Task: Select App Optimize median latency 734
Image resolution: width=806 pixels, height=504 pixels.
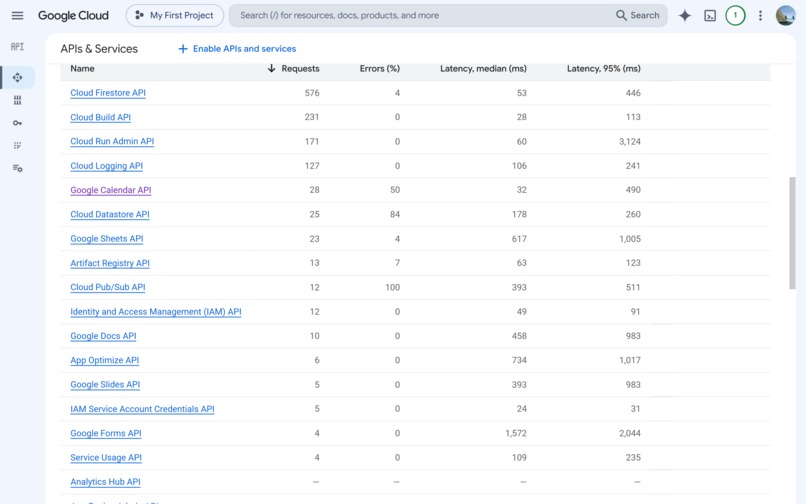Action: [519, 360]
